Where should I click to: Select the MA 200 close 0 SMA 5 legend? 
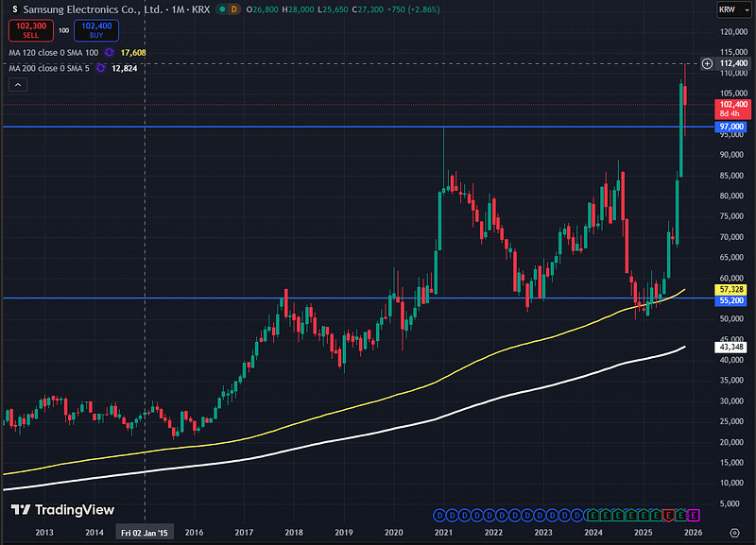click(x=49, y=68)
